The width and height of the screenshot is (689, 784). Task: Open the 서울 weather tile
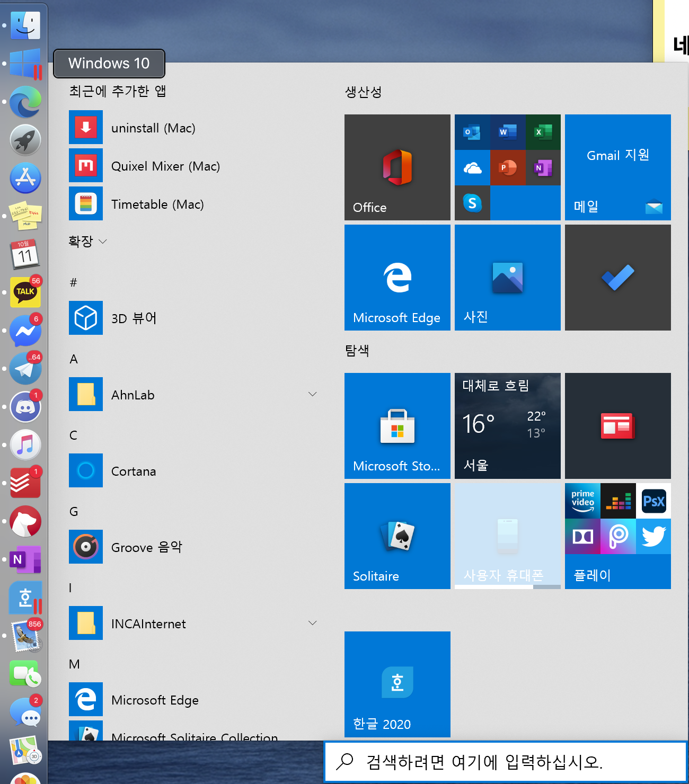click(508, 426)
